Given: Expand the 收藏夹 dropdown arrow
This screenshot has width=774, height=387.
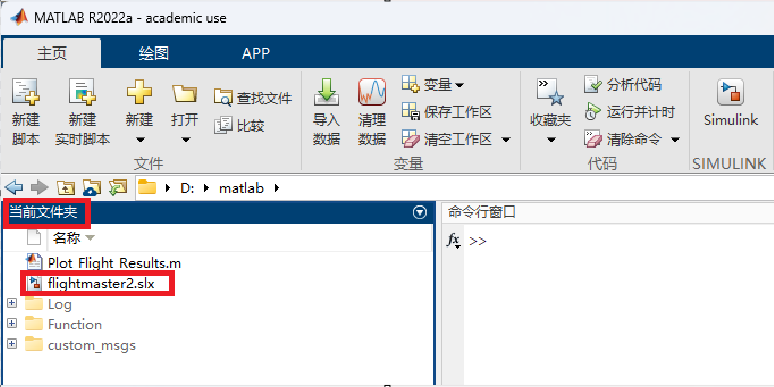Looking at the screenshot, I should [550, 140].
